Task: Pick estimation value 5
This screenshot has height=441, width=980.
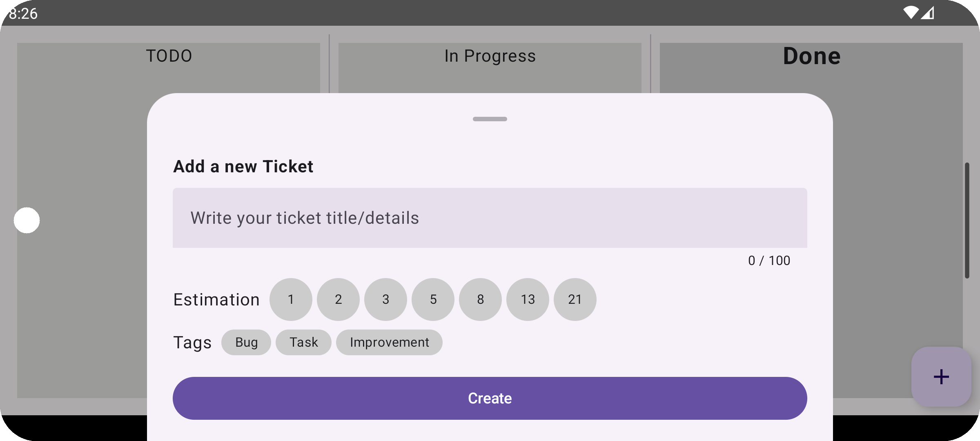Action: point(433,299)
